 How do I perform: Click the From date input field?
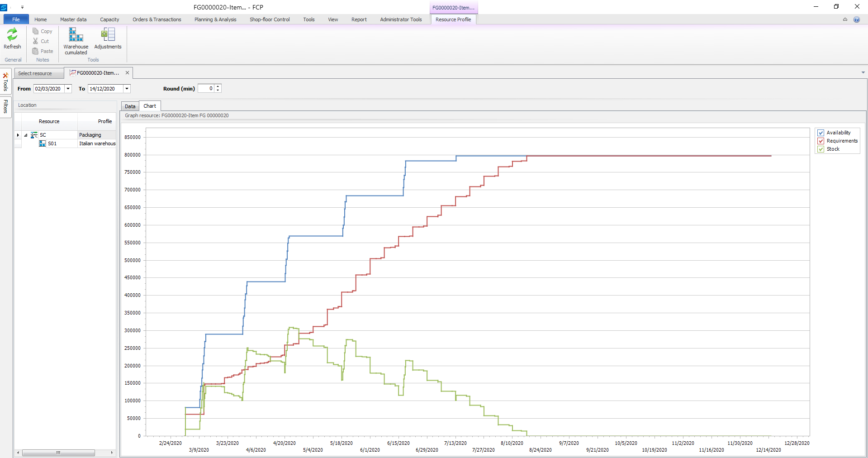(49, 89)
